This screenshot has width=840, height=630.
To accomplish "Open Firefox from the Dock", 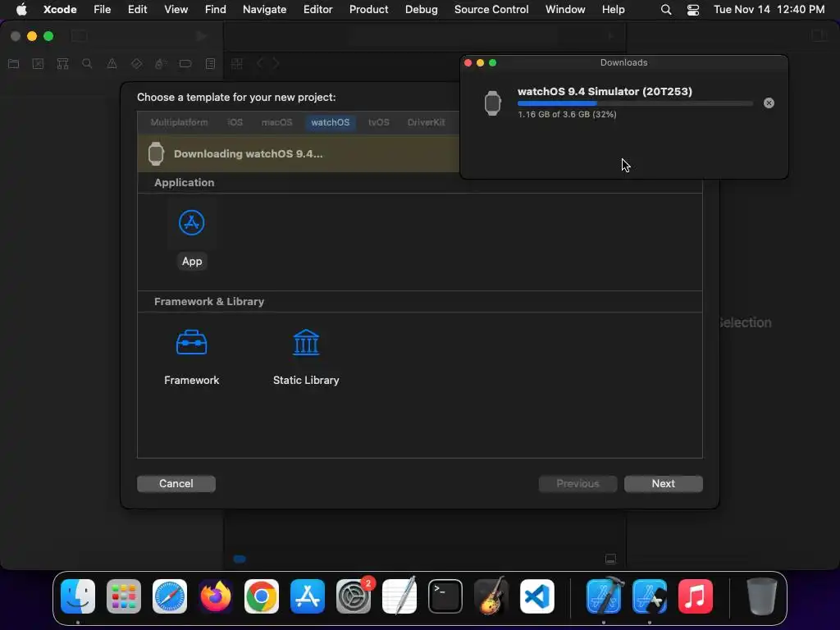I will (x=216, y=596).
